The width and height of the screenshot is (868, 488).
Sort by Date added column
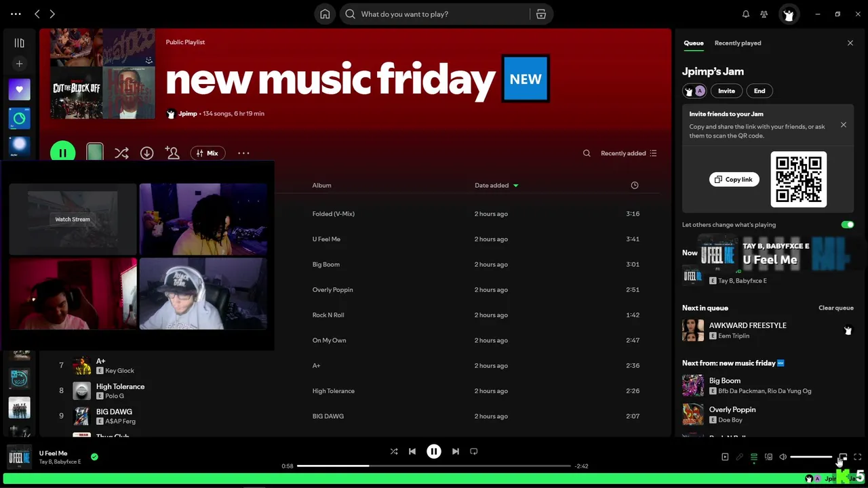point(496,186)
